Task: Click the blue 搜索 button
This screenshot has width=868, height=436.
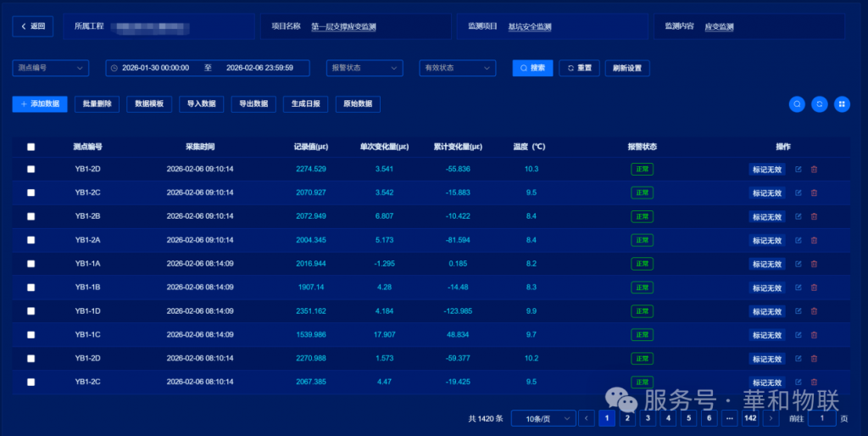Action: click(532, 68)
